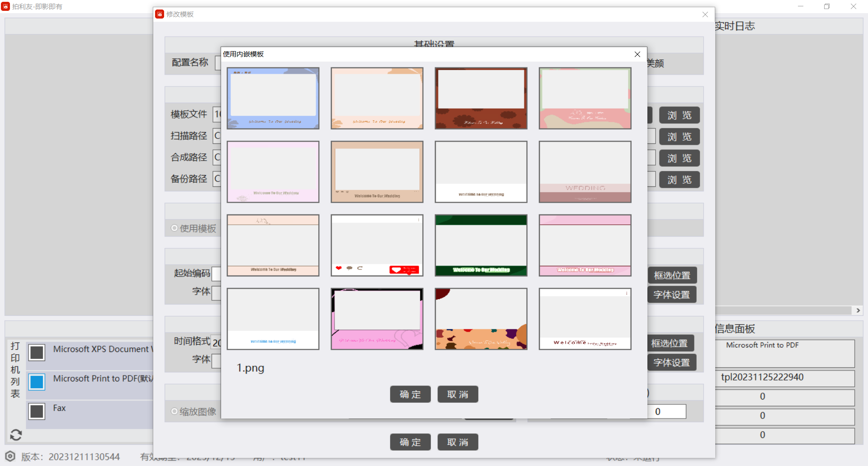Select the Microsoft Print to PDF printer icon
The height and width of the screenshot is (466, 868).
point(37,382)
